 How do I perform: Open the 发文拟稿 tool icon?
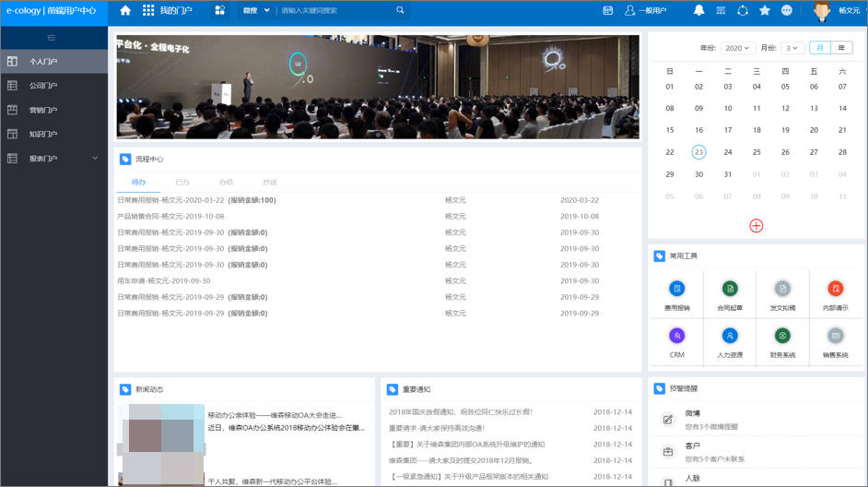782,289
